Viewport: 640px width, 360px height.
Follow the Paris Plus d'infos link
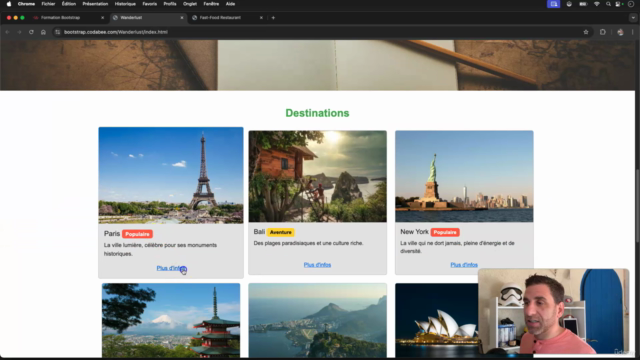point(171,268)
